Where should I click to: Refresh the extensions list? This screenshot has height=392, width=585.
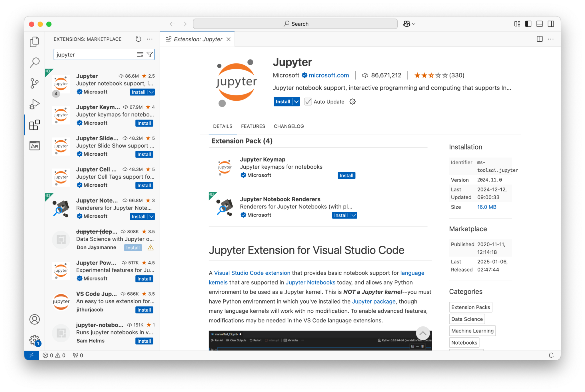(138, 39)
